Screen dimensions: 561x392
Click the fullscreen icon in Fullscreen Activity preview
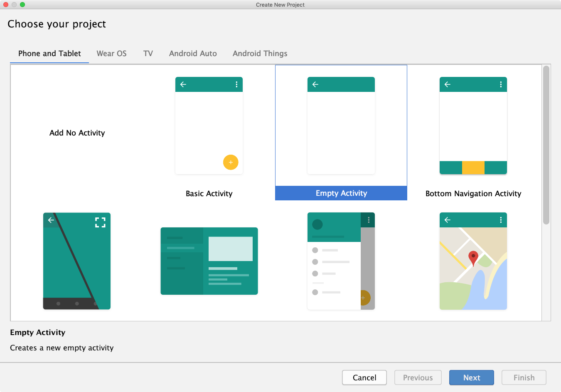click(100, 222)
